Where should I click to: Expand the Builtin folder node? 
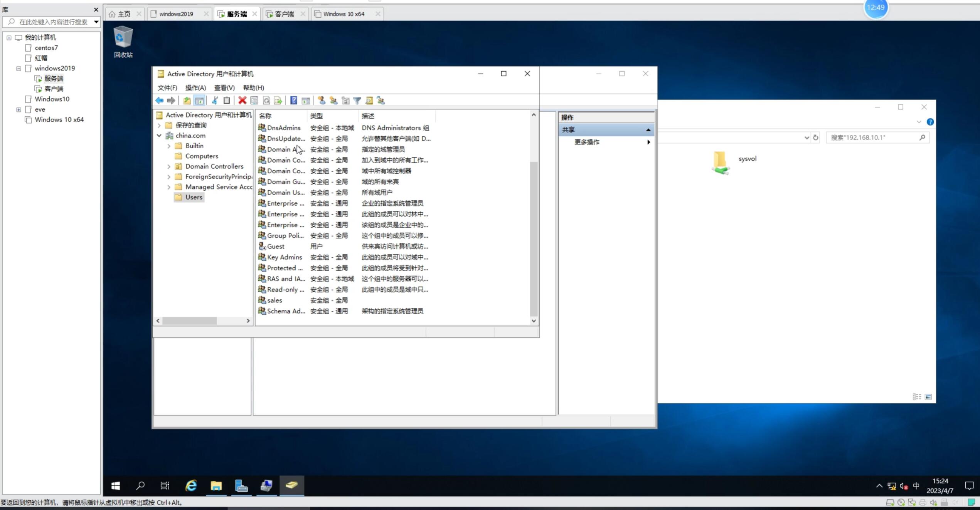pos(169,146)
